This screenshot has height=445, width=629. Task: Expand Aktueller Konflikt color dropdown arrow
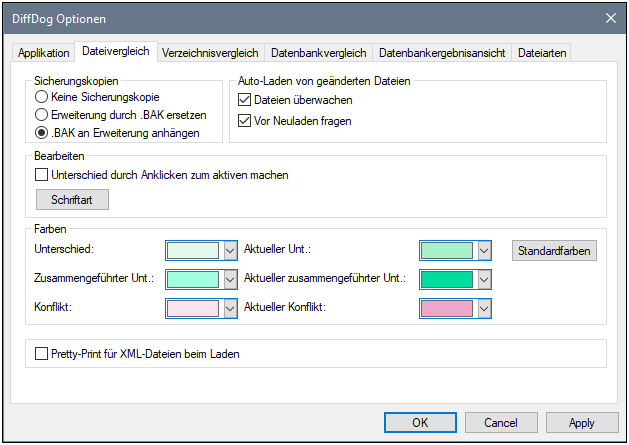(484, 309)
